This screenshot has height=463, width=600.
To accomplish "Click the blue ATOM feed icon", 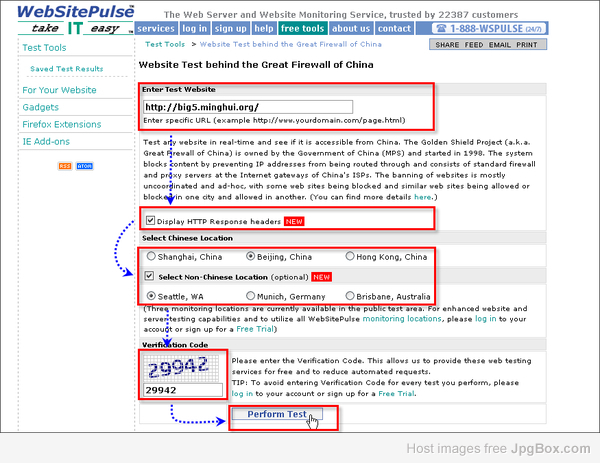I will click(x=85, y=166).
